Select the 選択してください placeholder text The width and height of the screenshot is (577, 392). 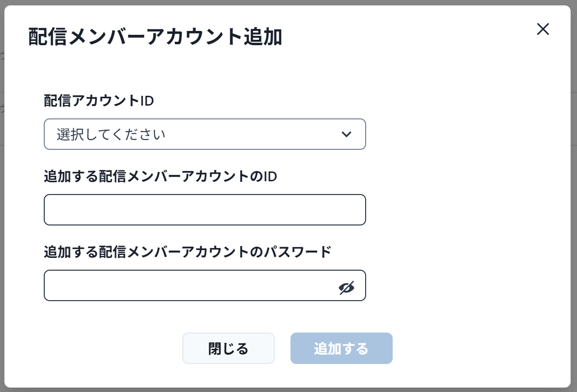tap(111, 134)
